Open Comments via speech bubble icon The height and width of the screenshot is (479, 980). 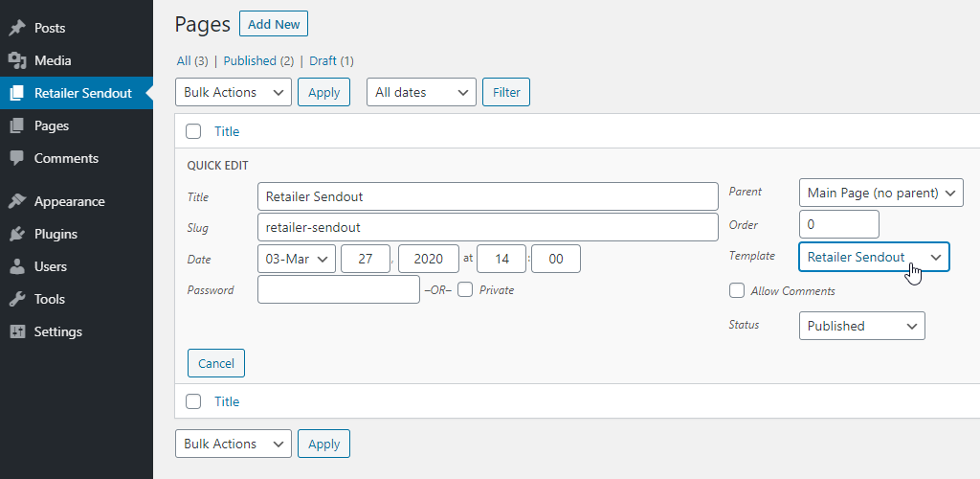tap(17, 158)
